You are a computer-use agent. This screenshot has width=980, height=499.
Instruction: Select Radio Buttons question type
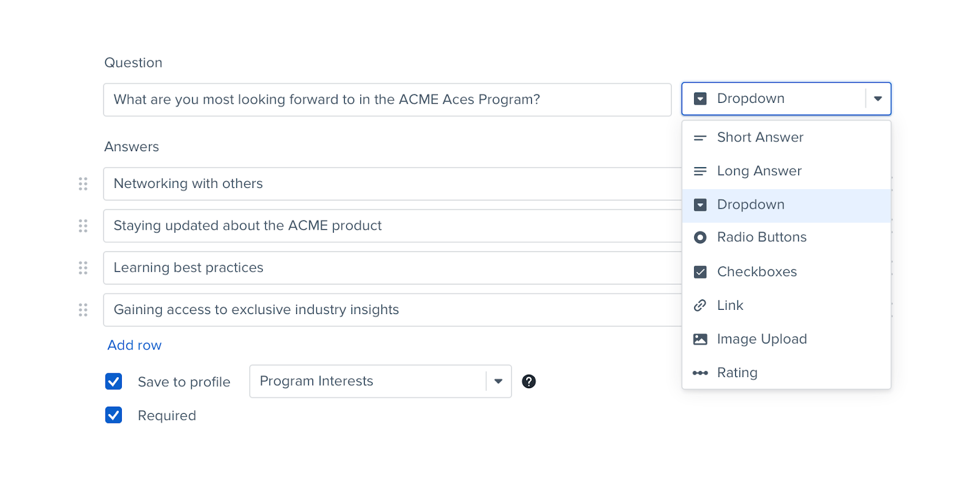pos(761,238)
